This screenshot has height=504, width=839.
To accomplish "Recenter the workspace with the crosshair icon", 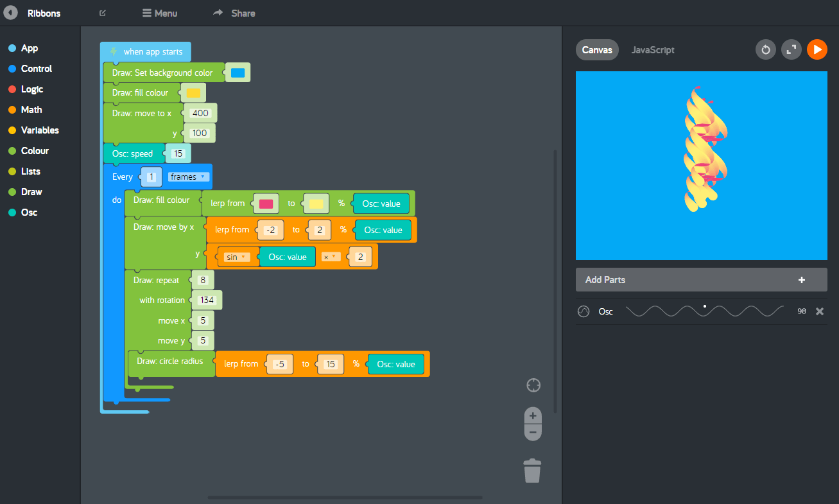I will click(533, 385).
